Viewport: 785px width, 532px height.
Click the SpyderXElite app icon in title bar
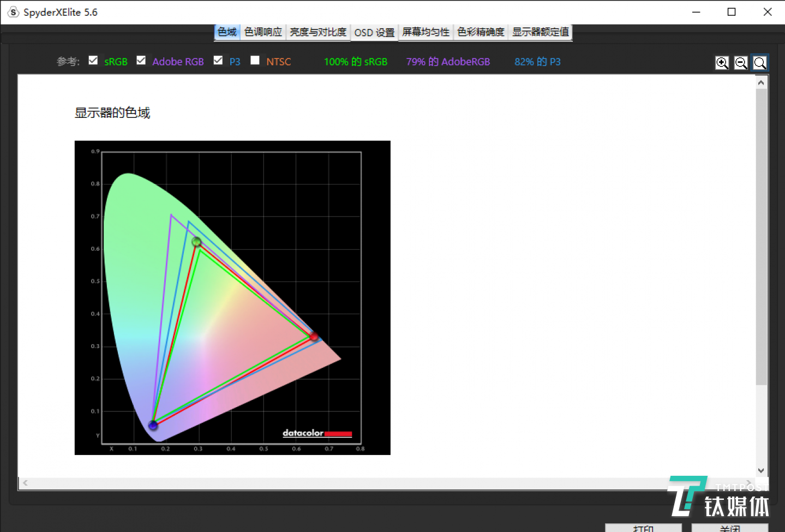click(13, 12)
